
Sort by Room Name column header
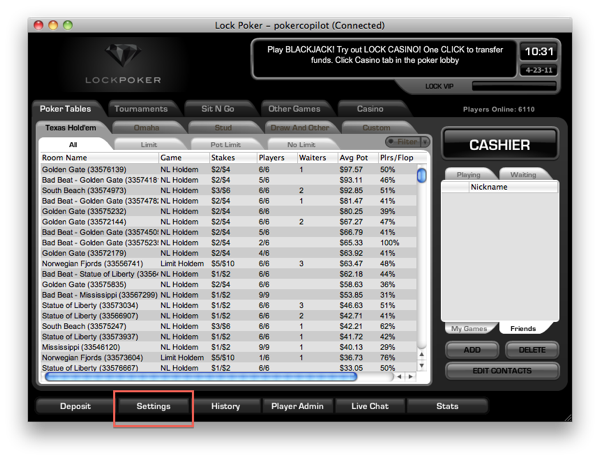99,158
